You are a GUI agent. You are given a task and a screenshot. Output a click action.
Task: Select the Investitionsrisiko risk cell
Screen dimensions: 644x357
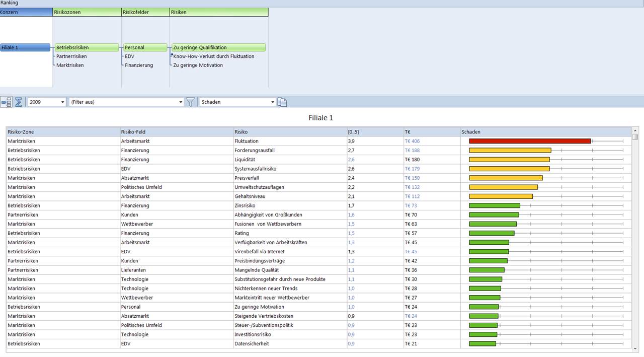tap(290, 334)
